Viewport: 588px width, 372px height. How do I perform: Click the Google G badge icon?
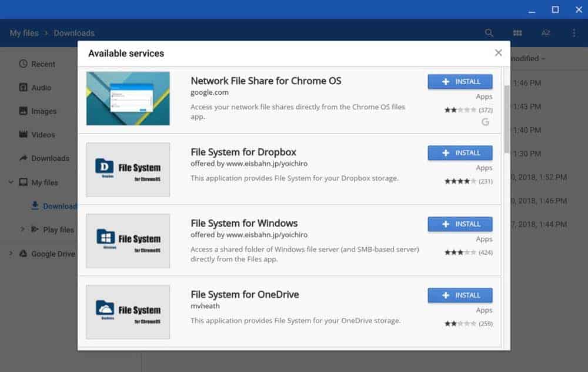coord(486,122)
